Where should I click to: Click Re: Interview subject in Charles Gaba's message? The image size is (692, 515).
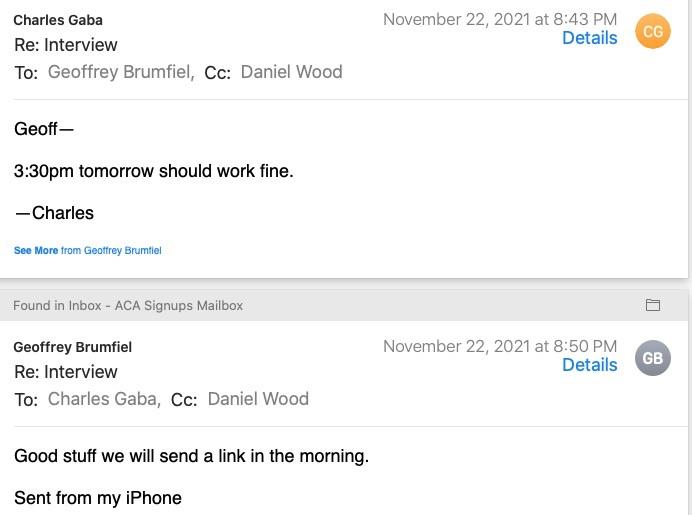click(x=66, y=45)
